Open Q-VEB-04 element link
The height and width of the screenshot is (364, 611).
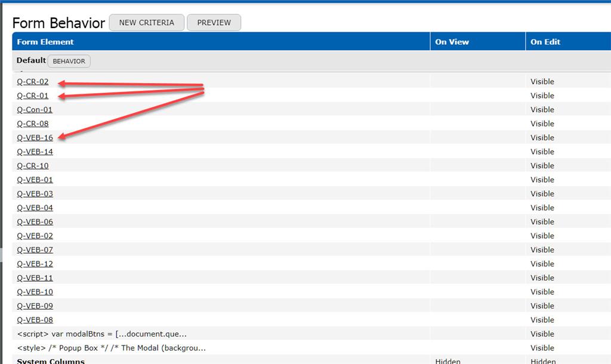35,208
